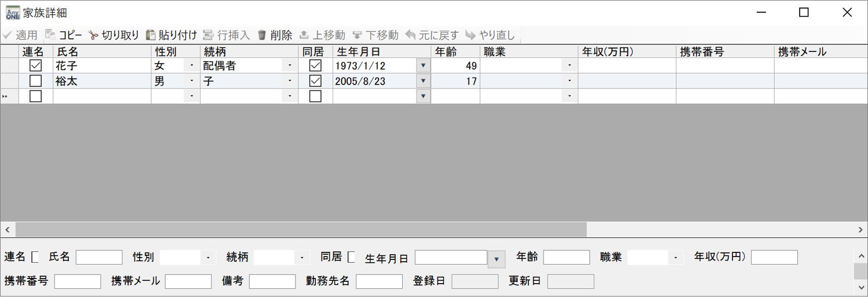Check 同居 checkbox in the empty new row
Screen dimensions: 868x297
[x=315, y=96]
